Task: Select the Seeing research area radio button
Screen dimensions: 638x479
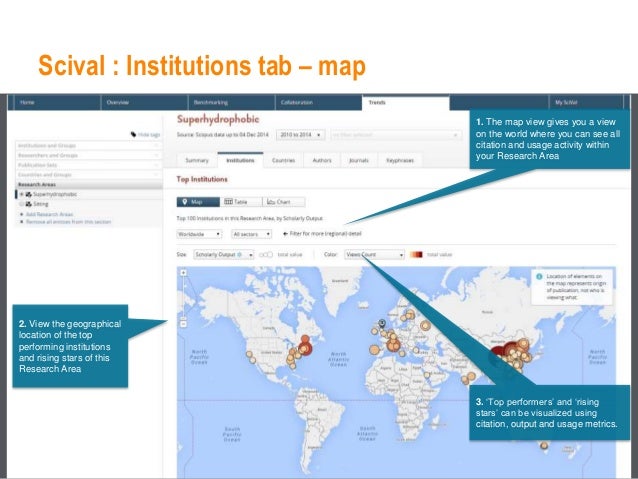Action: pos(22,204)
